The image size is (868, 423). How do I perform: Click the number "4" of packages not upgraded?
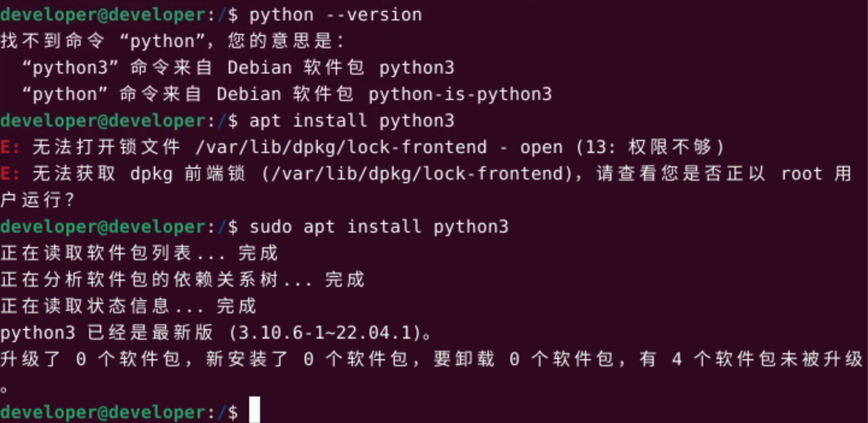coord(677,359)
